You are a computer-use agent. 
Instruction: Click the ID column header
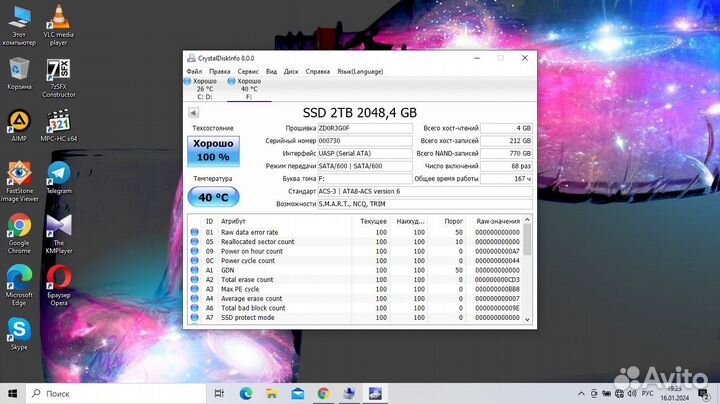(x=209, y=221)
